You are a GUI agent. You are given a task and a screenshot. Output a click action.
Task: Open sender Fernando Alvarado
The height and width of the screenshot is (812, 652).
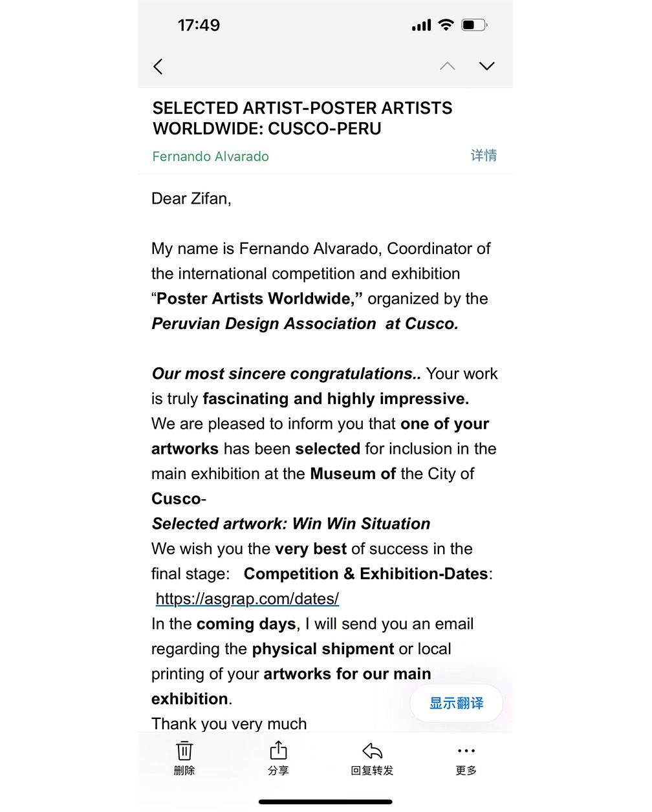(x=211, y=156)
